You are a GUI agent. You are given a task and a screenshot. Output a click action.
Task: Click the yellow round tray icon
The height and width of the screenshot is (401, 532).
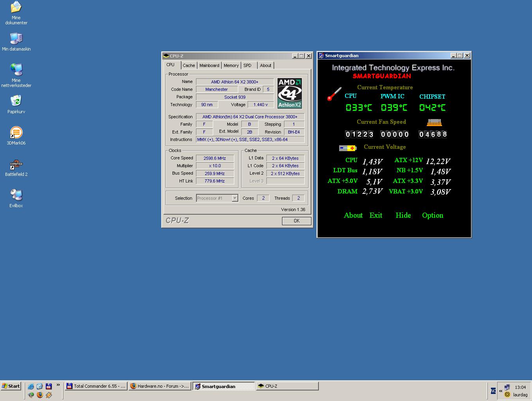pos(507,395)
